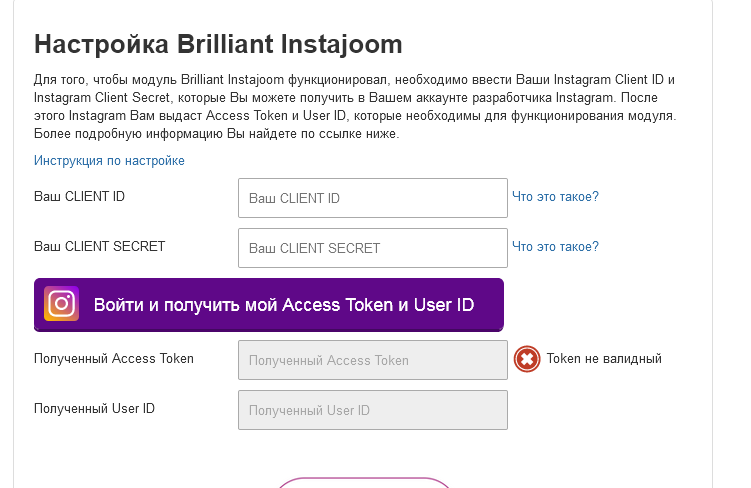Click the red X invalid token icon
The image size is (751, 488).
(527, 359)
